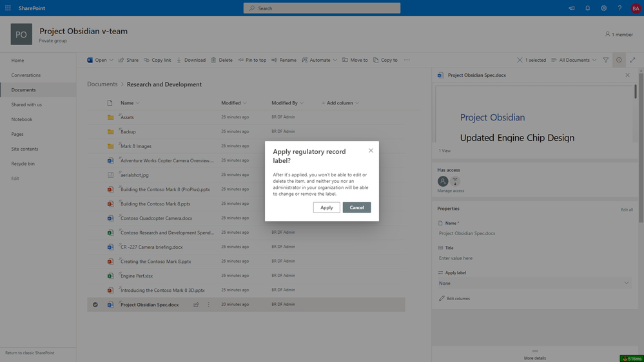Open Contoso Quadcopter Camera.docx

(x=157, y=218)
